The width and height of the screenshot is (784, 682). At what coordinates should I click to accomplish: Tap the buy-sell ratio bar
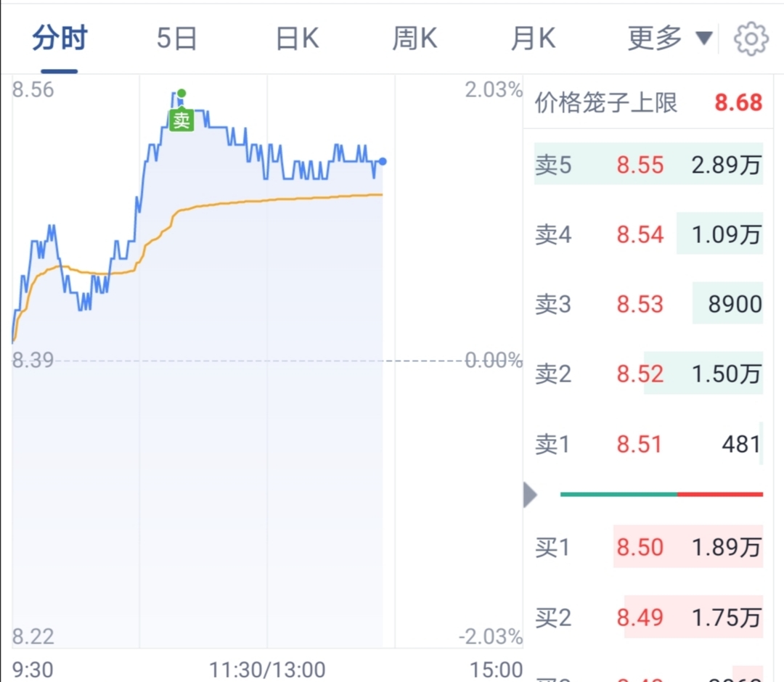pyautogui.click(x=661, y=494)
